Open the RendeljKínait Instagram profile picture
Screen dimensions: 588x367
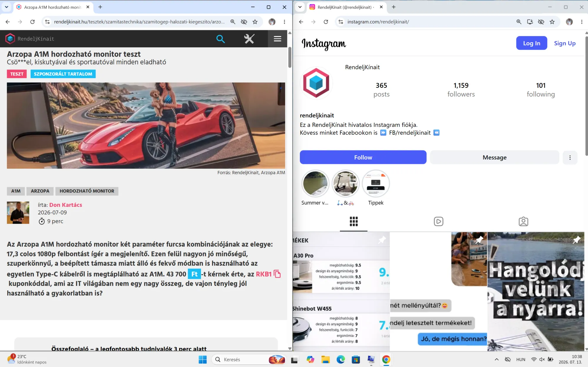[316, 83]
